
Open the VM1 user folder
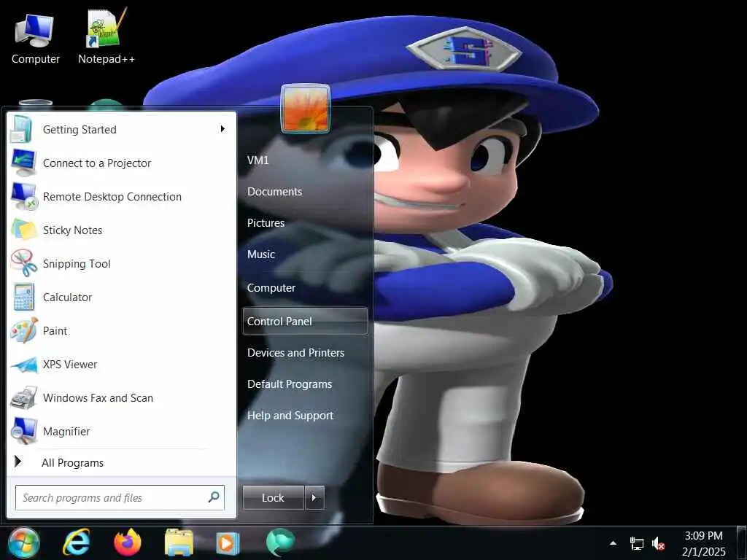coord(258,160)
